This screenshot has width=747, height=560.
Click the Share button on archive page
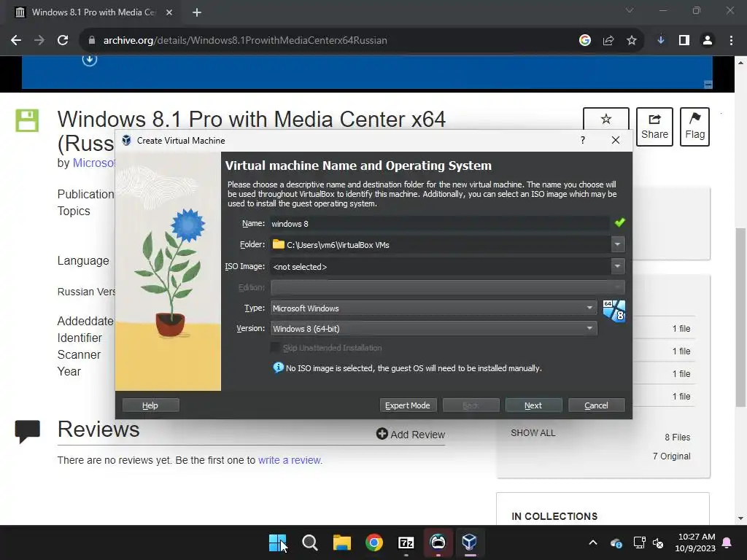(x=654, y=126)
